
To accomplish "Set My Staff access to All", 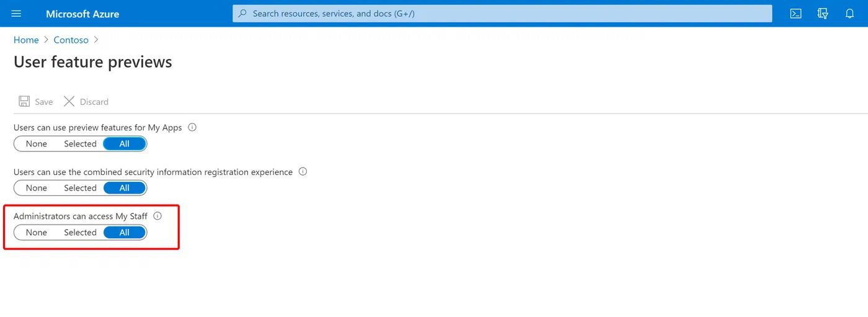I will click(x=125, y=233).
